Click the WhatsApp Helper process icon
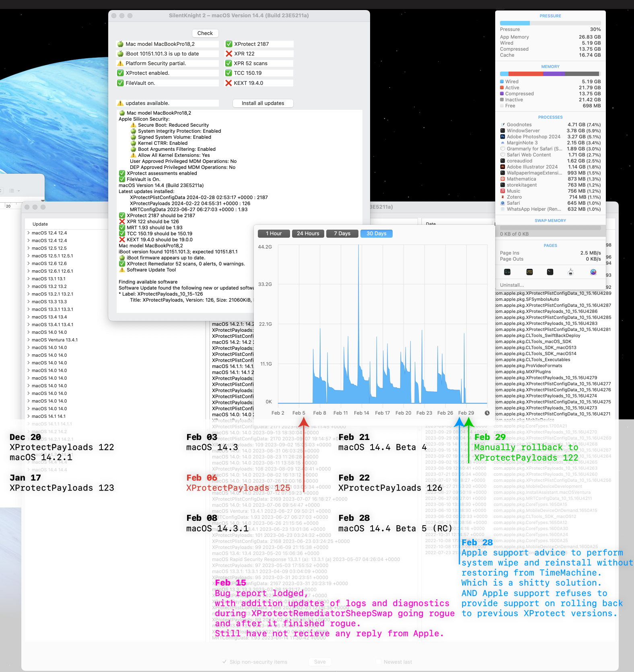 (502, 209)
